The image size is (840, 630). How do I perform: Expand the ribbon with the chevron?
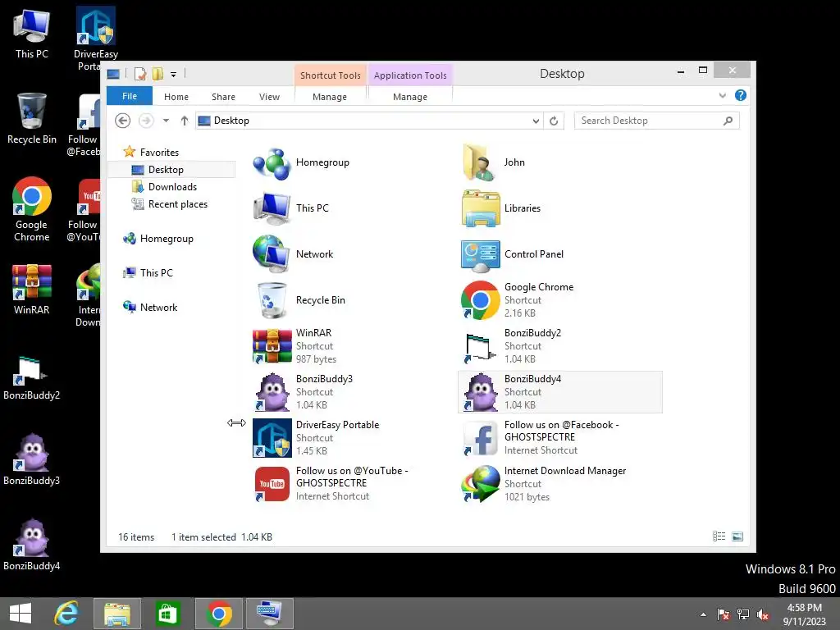point(722,95)
